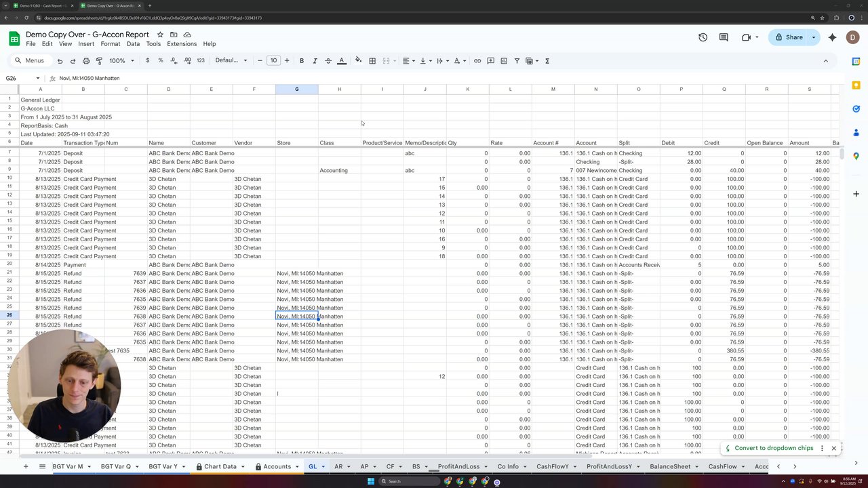The height and width of the screenshot is (488, 868).
Task: Open the Help menu
Action: pyautogui.click(x=210, y=44)
